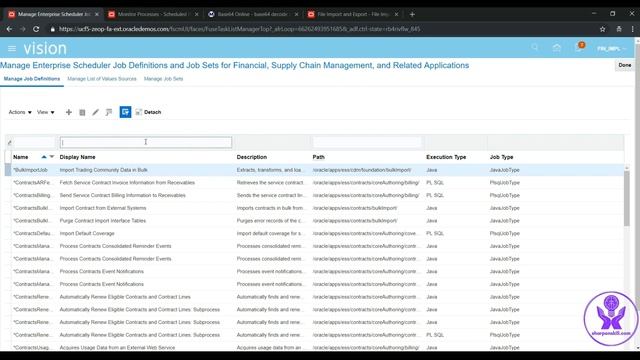Click the Display Name filter input field
Viewport: 640px width, 360px height.
pyautogui.click(x=146, y=142)
